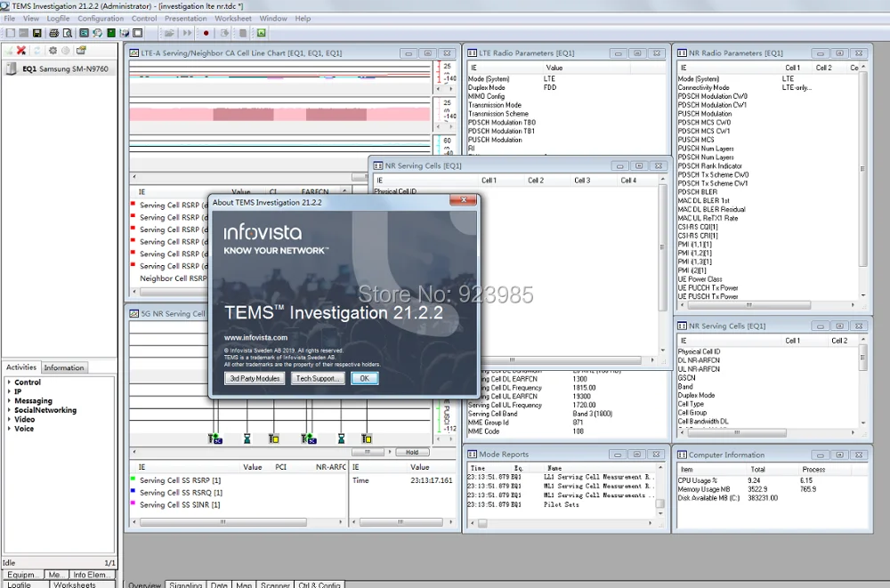The image size is (890, 588).
Task: Switch to the Information tab
Action: [63, 367]
